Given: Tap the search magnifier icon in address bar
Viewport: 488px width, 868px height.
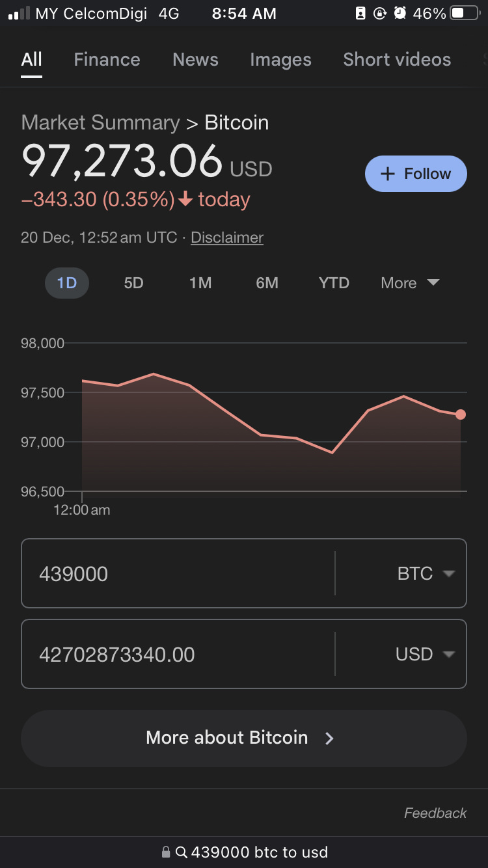Looking at the screenshot, I should (182, 852).
